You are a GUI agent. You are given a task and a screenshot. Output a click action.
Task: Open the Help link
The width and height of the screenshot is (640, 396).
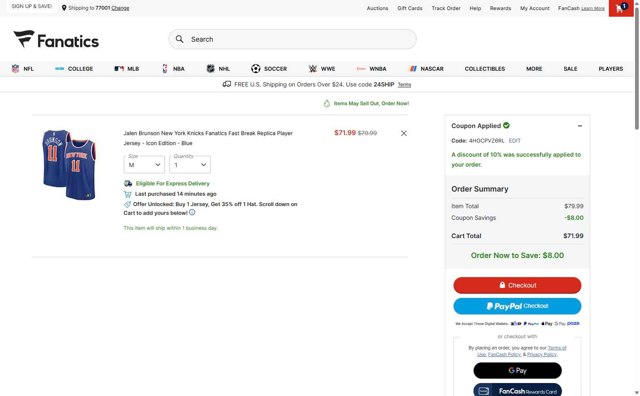pyautogui.click(x=475, y=8)
